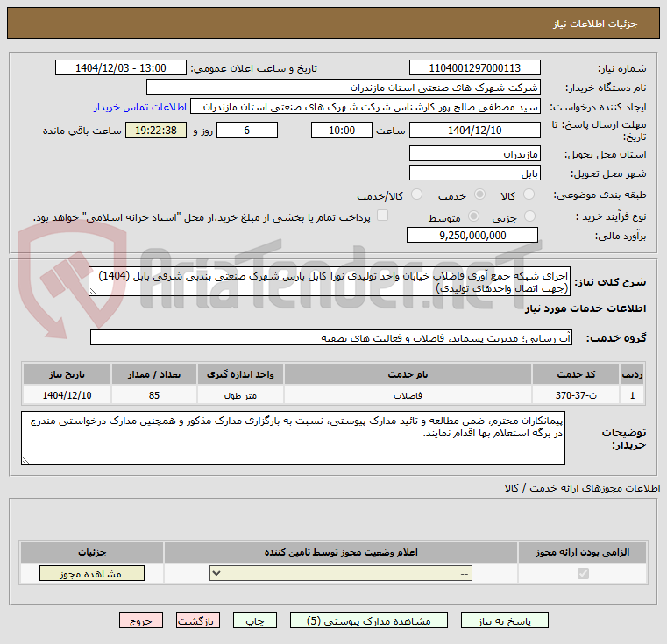
Task: Open اطلاعات تماس خریدار link
Action: 140,107
